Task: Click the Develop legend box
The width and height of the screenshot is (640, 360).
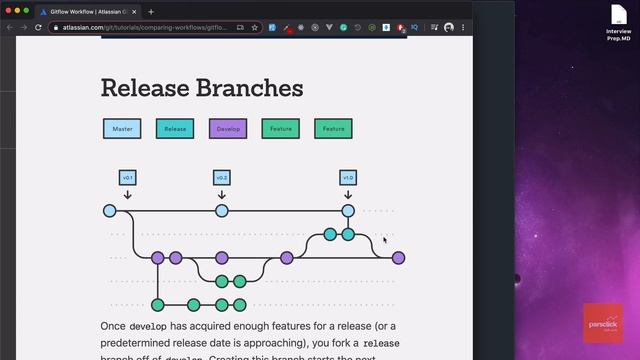Action: click(228, 129)
